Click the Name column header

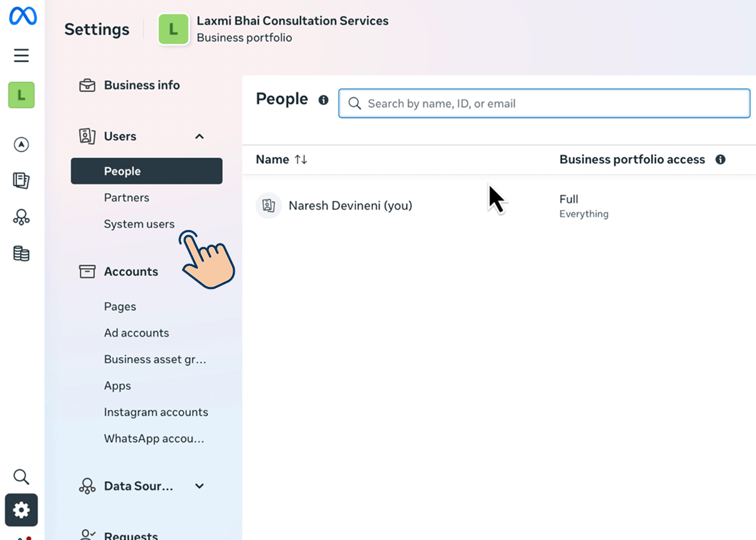click(x=272, y=160)
